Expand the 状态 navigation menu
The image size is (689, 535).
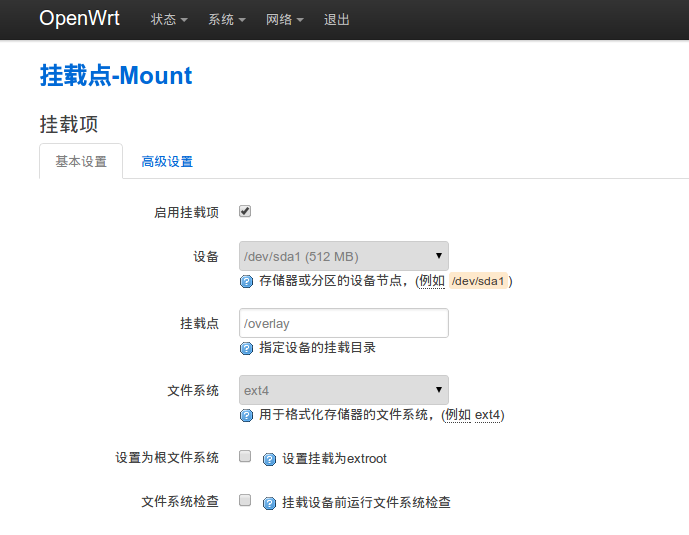169,20
